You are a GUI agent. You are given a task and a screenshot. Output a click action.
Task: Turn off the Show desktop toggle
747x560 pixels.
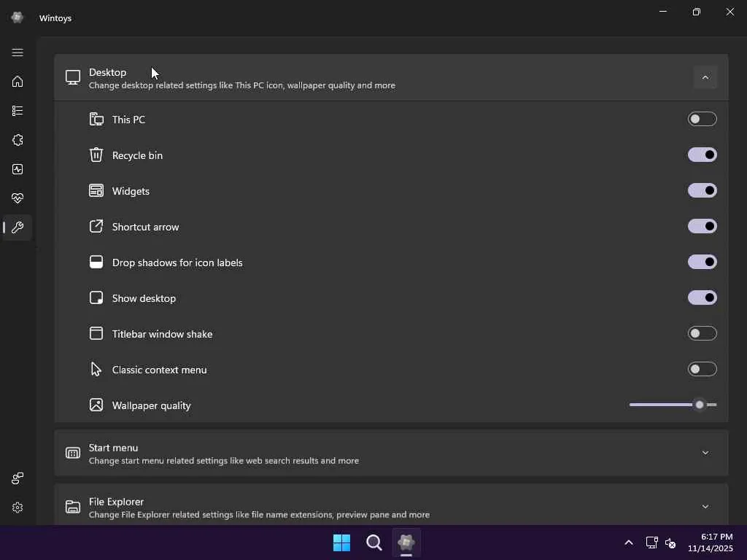(x=703, y=297)
